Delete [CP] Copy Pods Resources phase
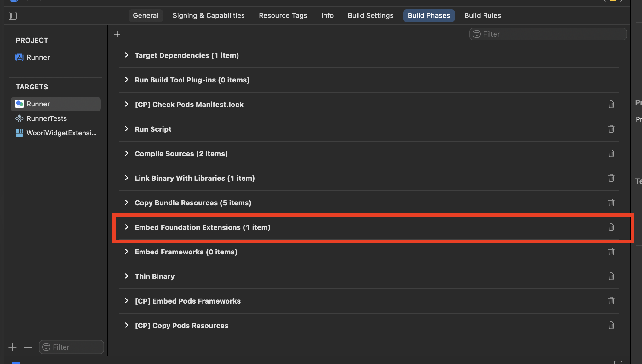 [x=611, y=325]
